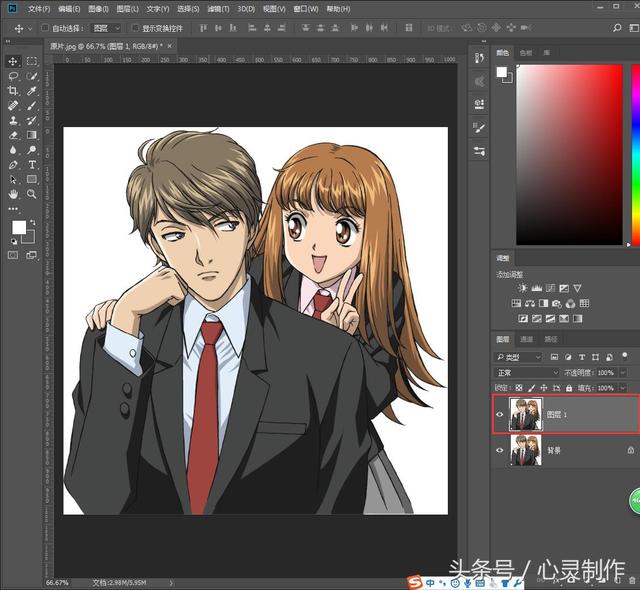Select the Hand tool
Image resolution: width=640 pixels, height=590 pixels.
point(13,194)
